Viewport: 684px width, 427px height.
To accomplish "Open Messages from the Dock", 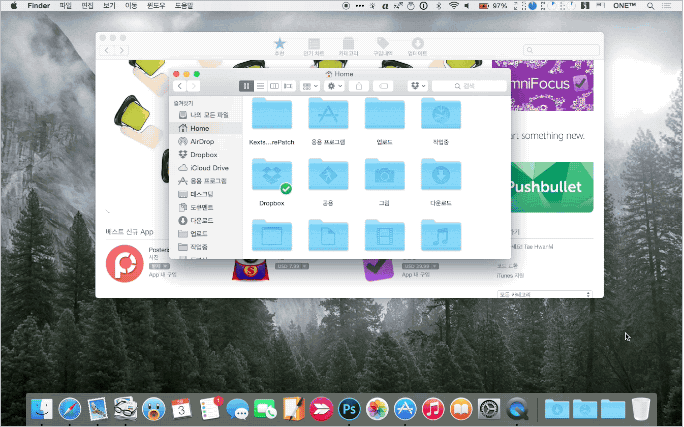I will coord(238,409).
